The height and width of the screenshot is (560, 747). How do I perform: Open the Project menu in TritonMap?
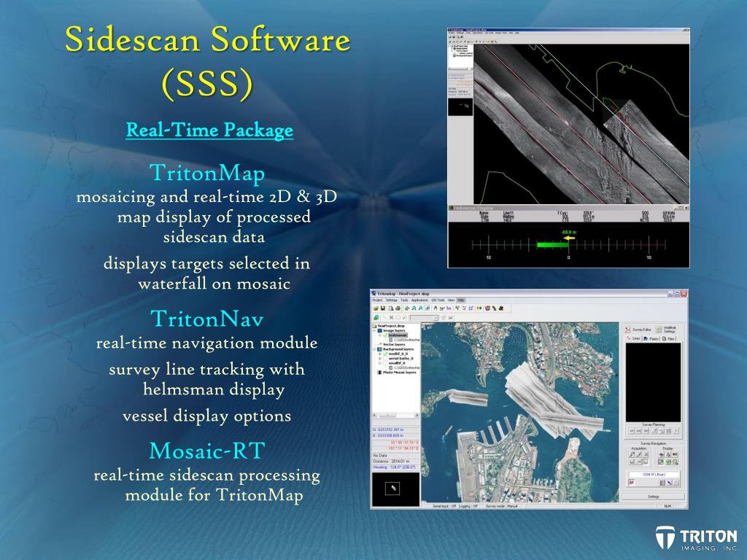click(377, 300)
